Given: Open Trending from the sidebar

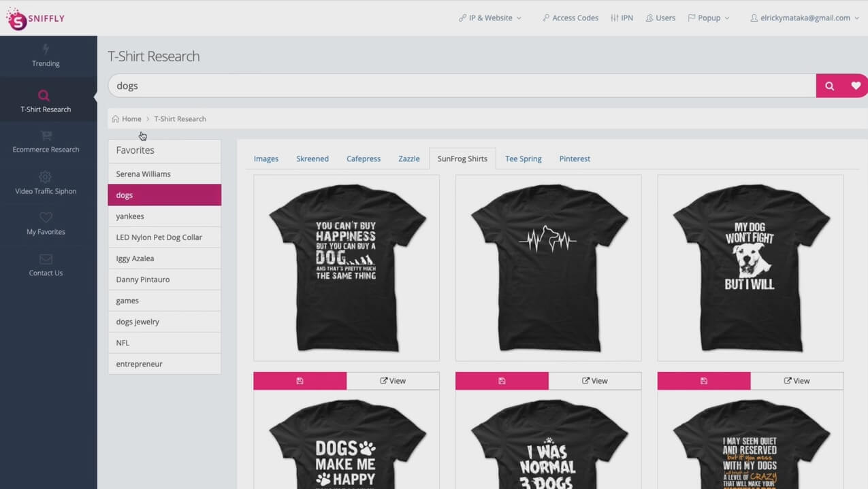Looking at the screenshot, I should pyautogui.click(x=46, y=56).
